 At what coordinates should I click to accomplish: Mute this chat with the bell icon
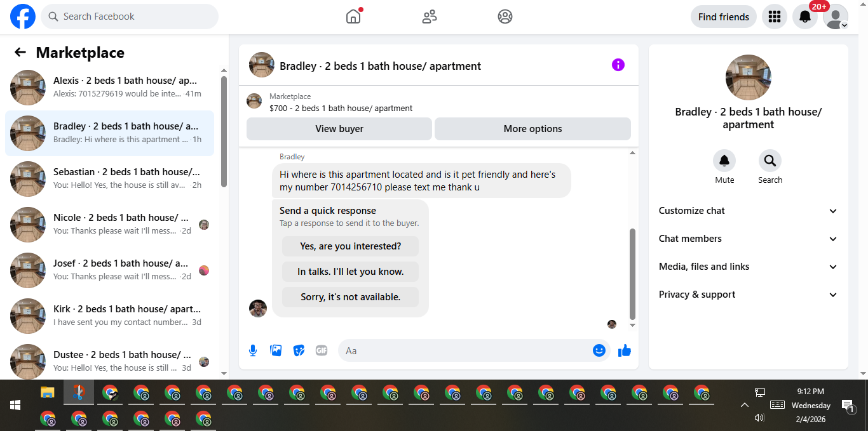pos(724,161)
